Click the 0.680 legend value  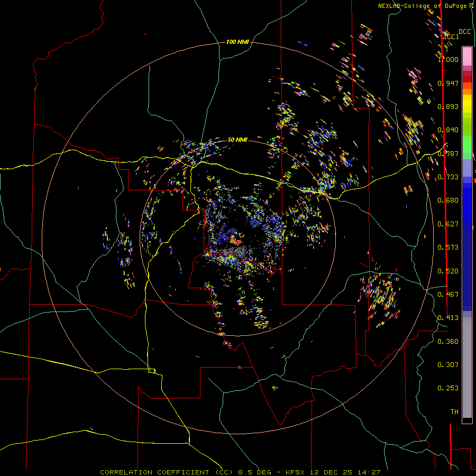[448, 200]
